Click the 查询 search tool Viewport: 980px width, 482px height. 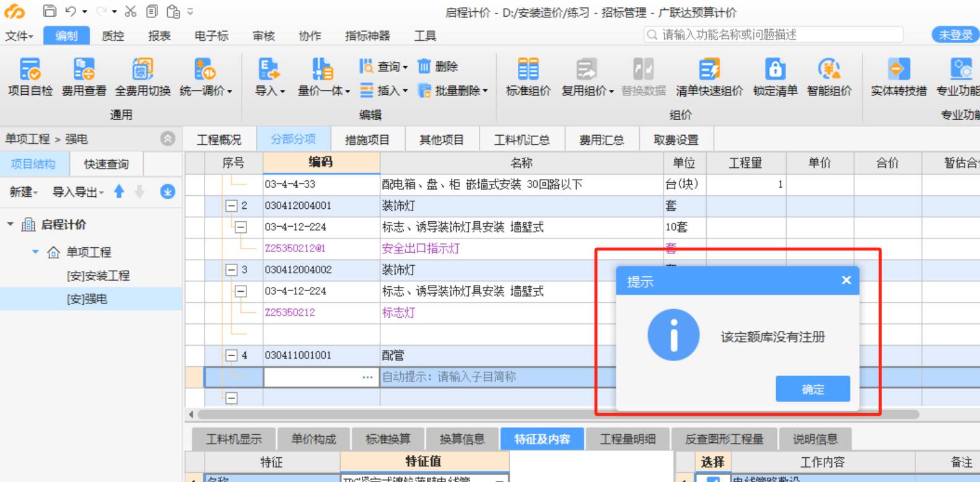pos(383,66)
